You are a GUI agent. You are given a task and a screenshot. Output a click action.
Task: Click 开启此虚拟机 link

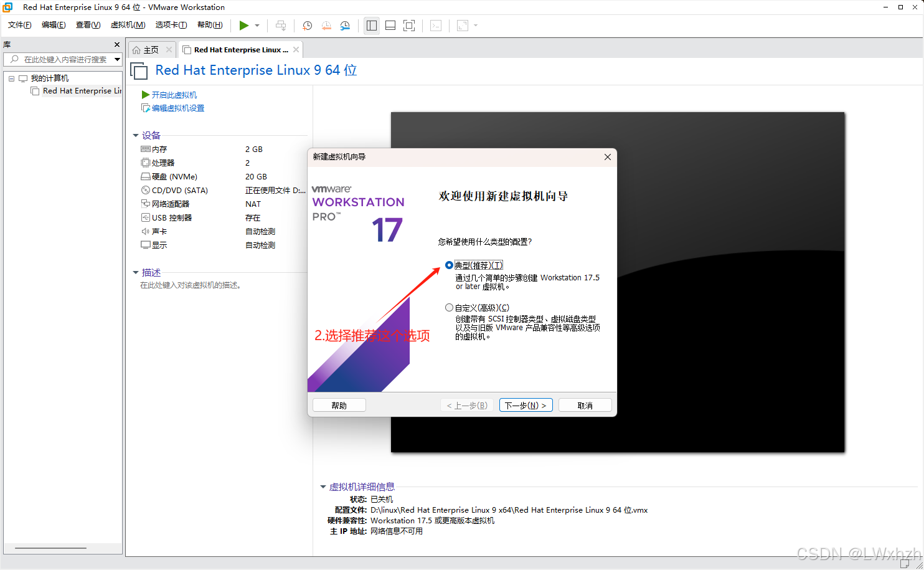pos(174,95)
